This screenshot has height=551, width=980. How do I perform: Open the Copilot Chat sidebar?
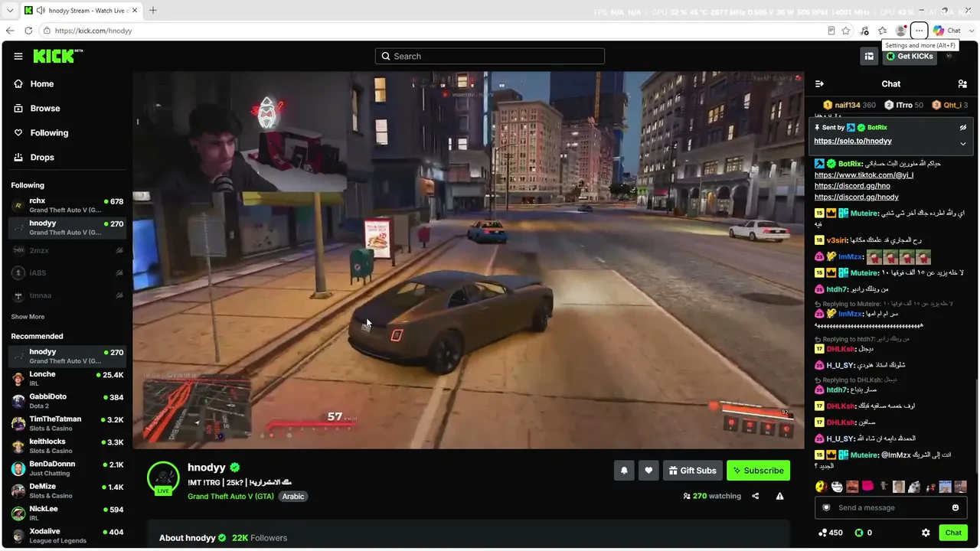pyautogui.click(x=947, y=31)
